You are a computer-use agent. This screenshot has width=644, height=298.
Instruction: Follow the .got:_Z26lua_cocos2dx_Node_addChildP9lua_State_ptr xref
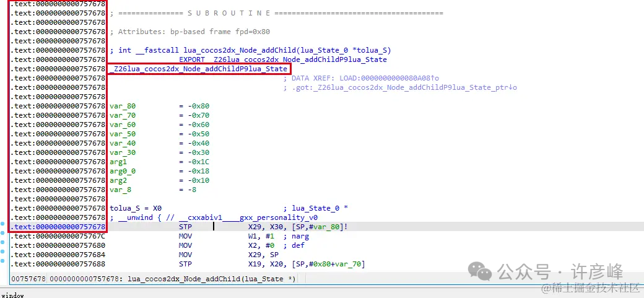(400, 87)
